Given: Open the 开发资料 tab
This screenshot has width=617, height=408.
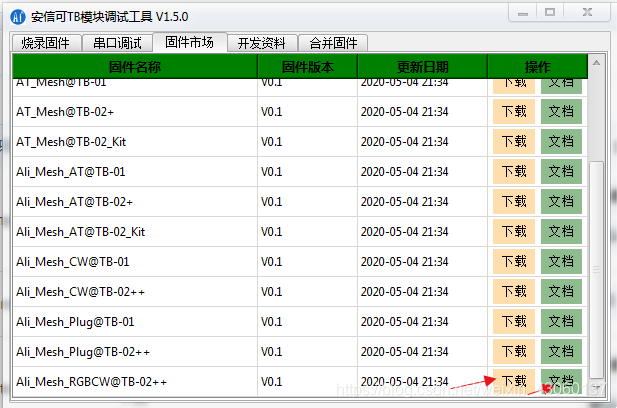Looking at the screenshot, I should [262, 43].
